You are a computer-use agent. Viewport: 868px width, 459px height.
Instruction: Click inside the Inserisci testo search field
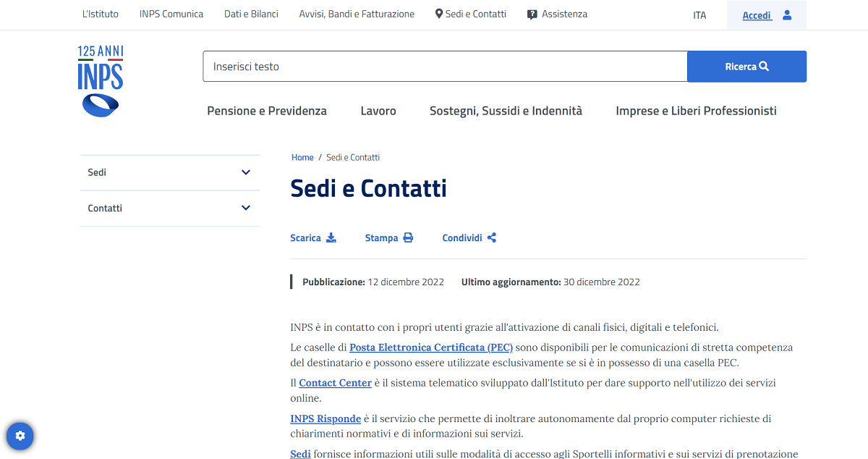(445, 66)
